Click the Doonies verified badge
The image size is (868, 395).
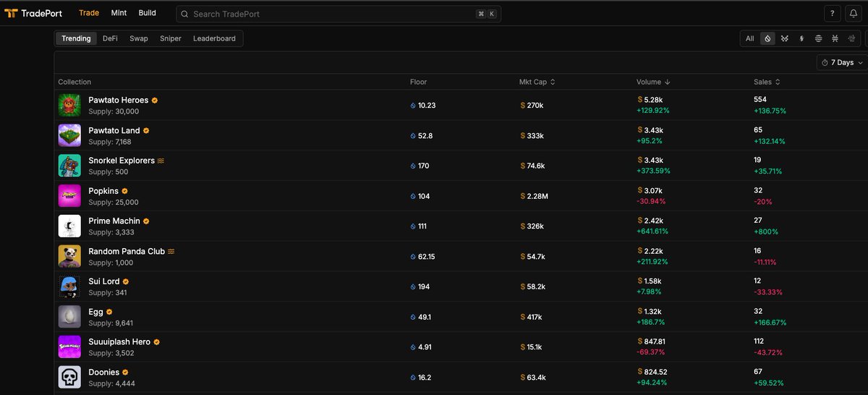[125, 373]
